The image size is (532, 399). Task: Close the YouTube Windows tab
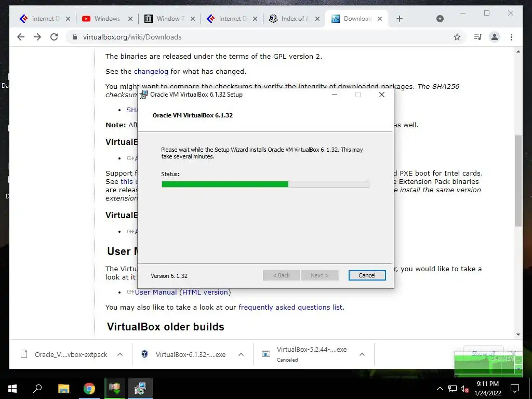coord(130,19)
